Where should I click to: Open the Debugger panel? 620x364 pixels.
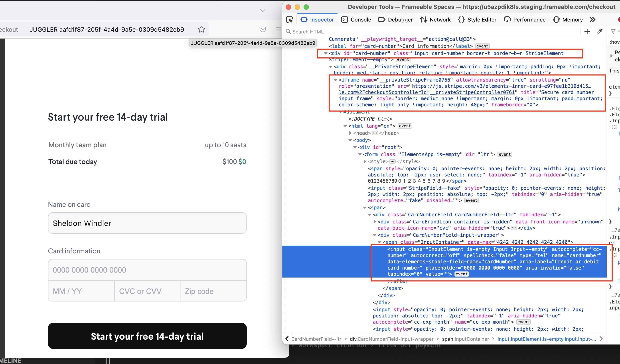pyautogui.click(x=395, y=20)
